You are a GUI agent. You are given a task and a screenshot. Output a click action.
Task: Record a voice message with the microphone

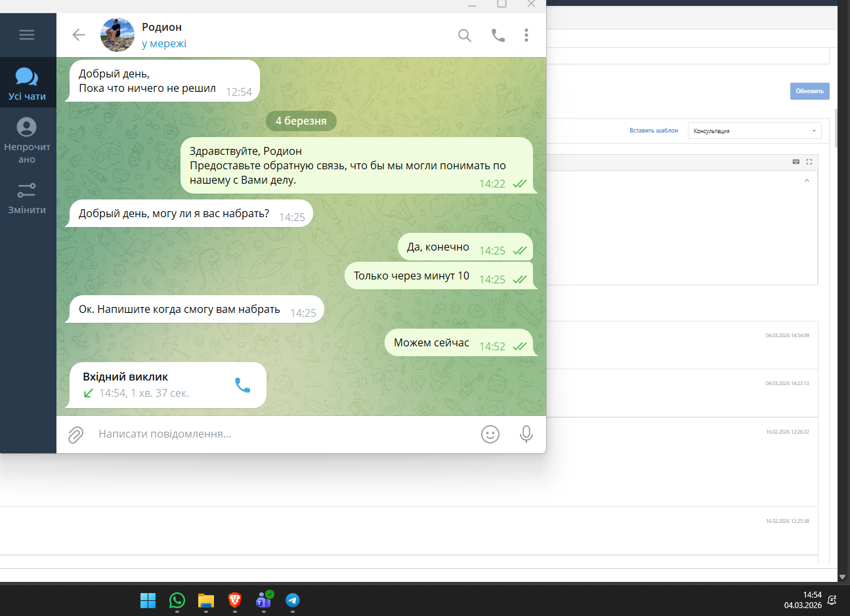526,434
